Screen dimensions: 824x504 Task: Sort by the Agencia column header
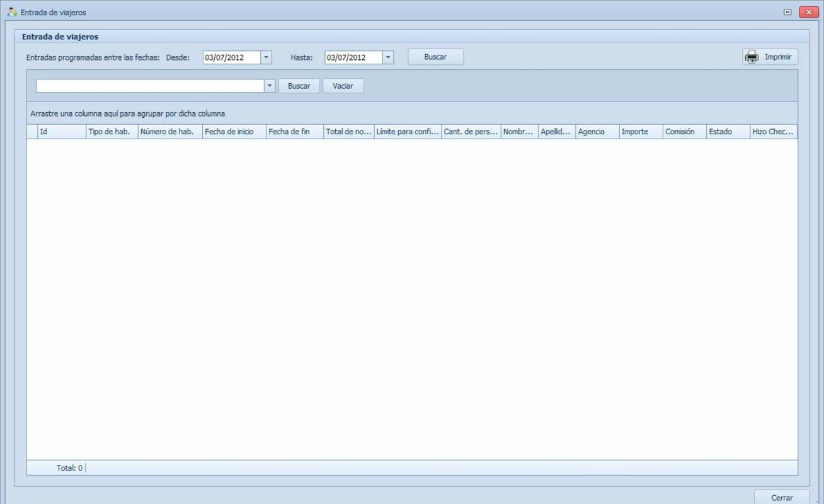pyautogui.click(x=597, y=132)
